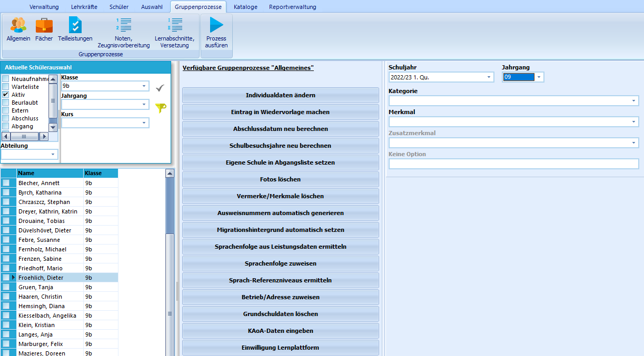Open the Schuljahr dropdown 2022/23 1. Qu.

click(x=489, y=77)
